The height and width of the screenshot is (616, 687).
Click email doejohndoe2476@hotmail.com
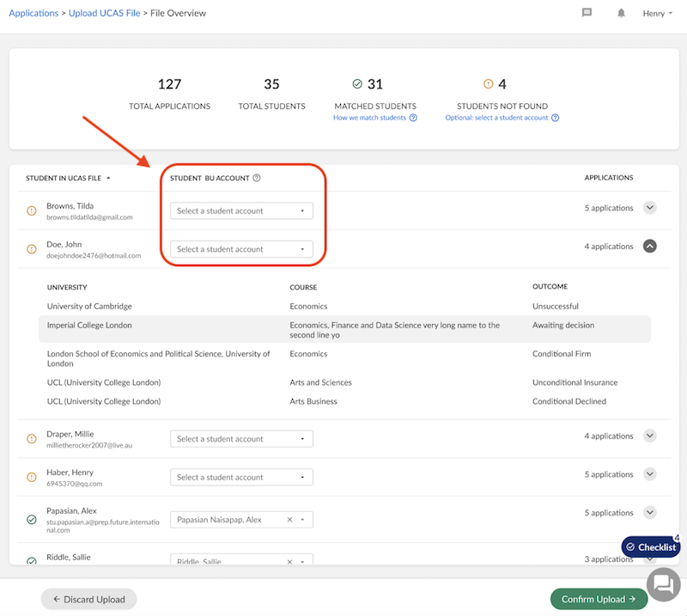(94, 256)
